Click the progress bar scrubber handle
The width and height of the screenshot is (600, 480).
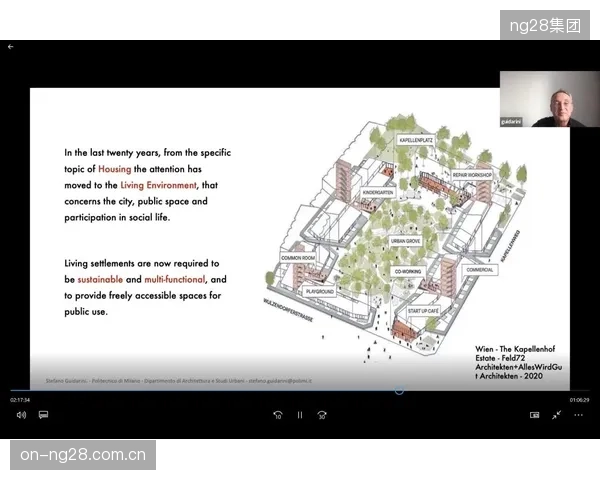click(399, 391)
